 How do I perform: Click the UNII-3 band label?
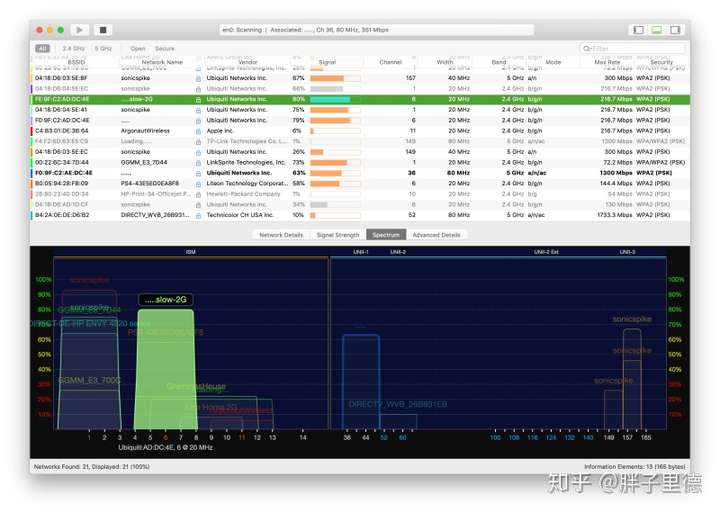627,252
